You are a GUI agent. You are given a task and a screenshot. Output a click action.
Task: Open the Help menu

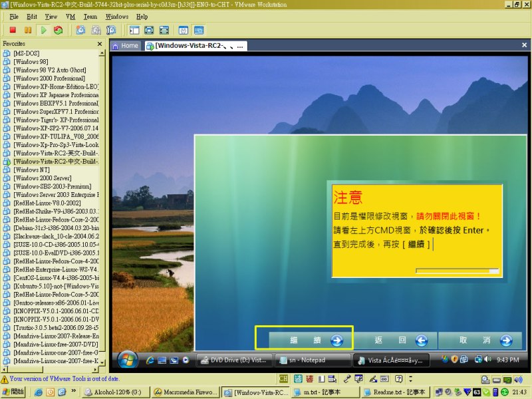coord(142,17)
